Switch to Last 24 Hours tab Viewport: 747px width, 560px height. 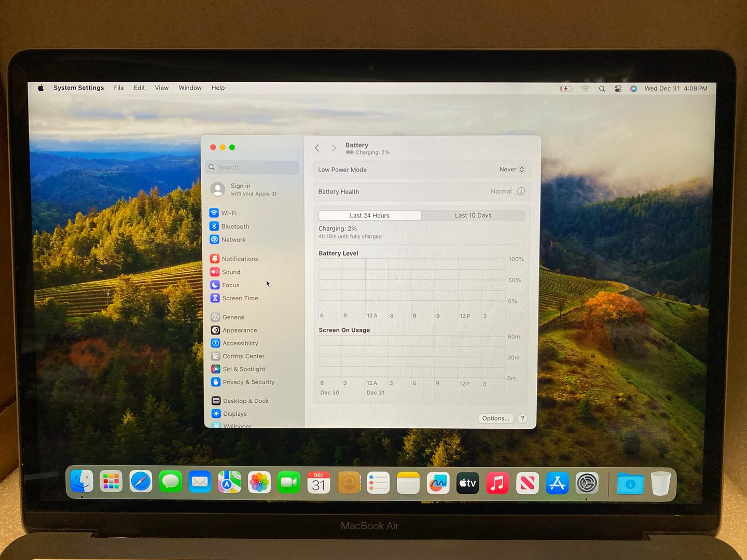[x=369, y=215]
